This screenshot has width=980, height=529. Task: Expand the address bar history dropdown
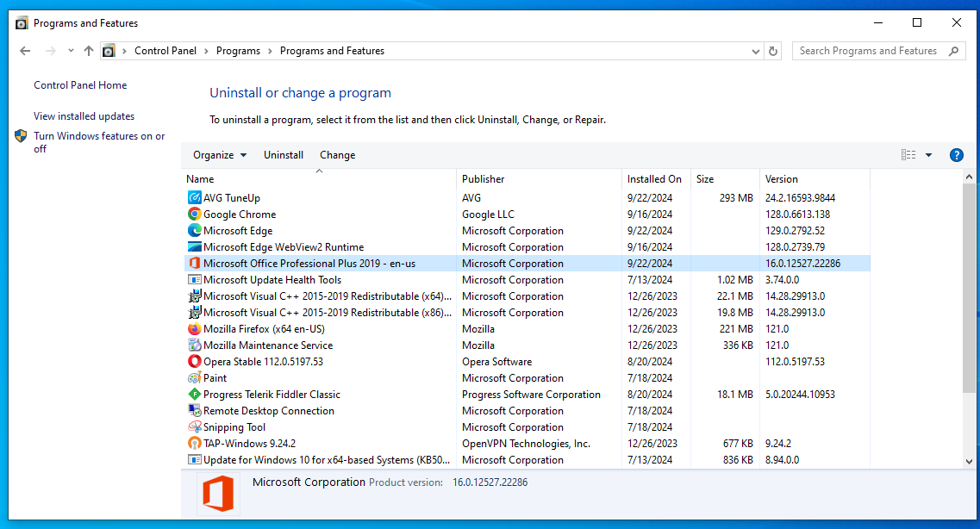[x=756, y=51]
